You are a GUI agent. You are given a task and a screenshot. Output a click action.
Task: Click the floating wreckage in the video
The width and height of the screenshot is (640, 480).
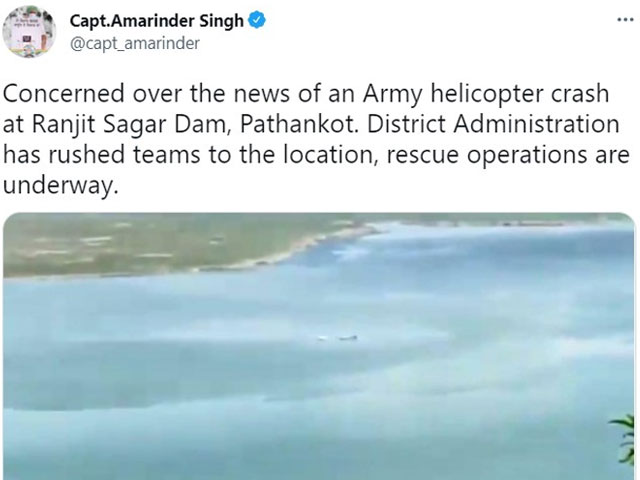coord(338,338)
